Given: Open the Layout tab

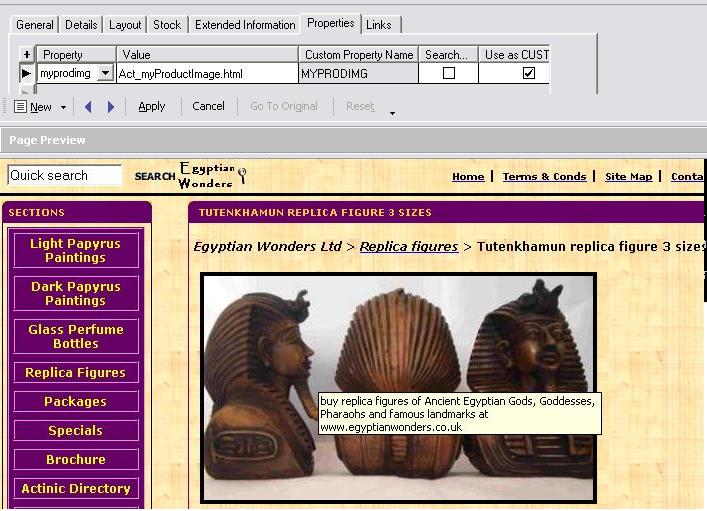Looking at the screenshot, I should click(125, 25).
